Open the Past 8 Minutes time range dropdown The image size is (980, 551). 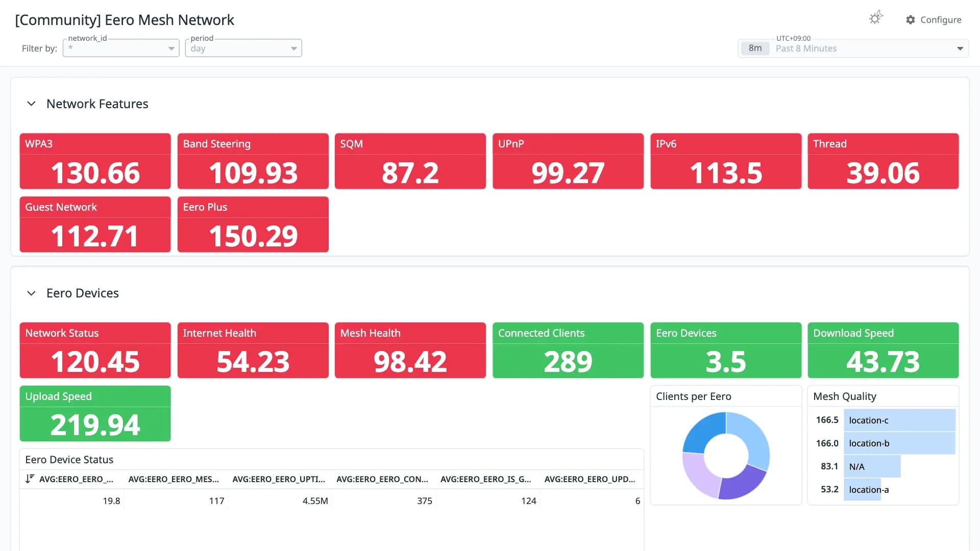click(853, 48)
